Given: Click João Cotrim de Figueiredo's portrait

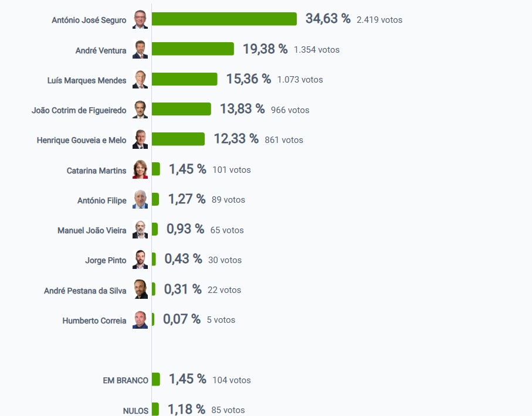Looking at the screenshot, I should pyautogui.click(x=140, y=110).
